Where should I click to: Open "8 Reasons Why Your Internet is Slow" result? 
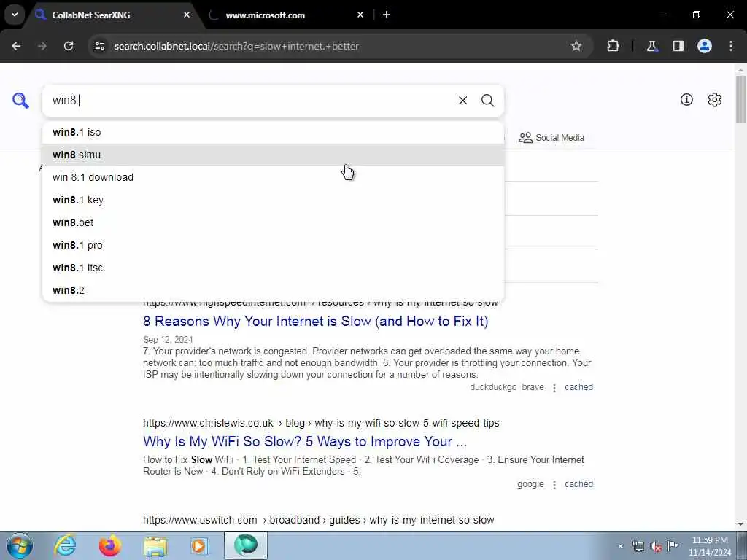pyautogui.click(x=315, y=322)
